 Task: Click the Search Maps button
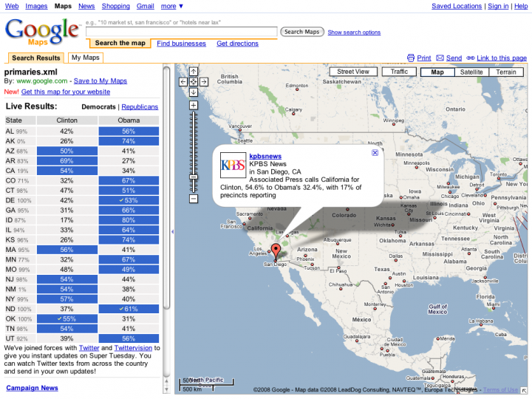coord(302,32)
